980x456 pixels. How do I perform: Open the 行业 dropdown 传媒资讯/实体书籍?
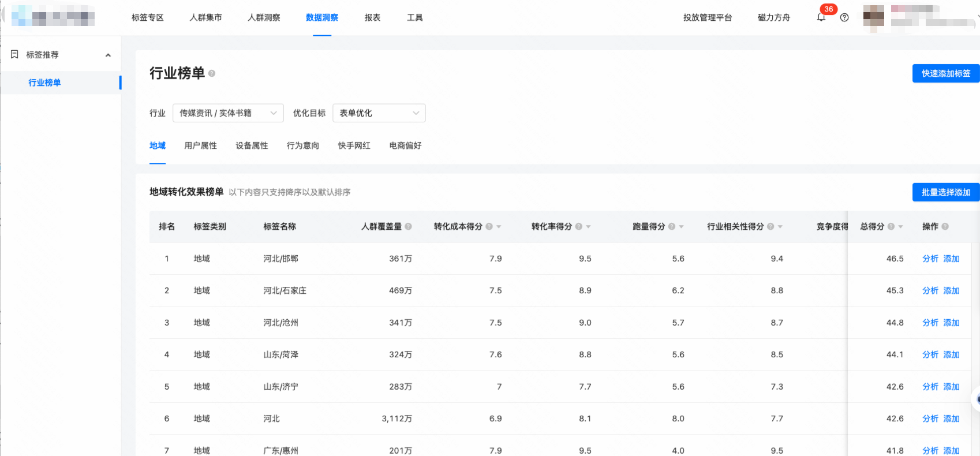click(x=228, y=113)
